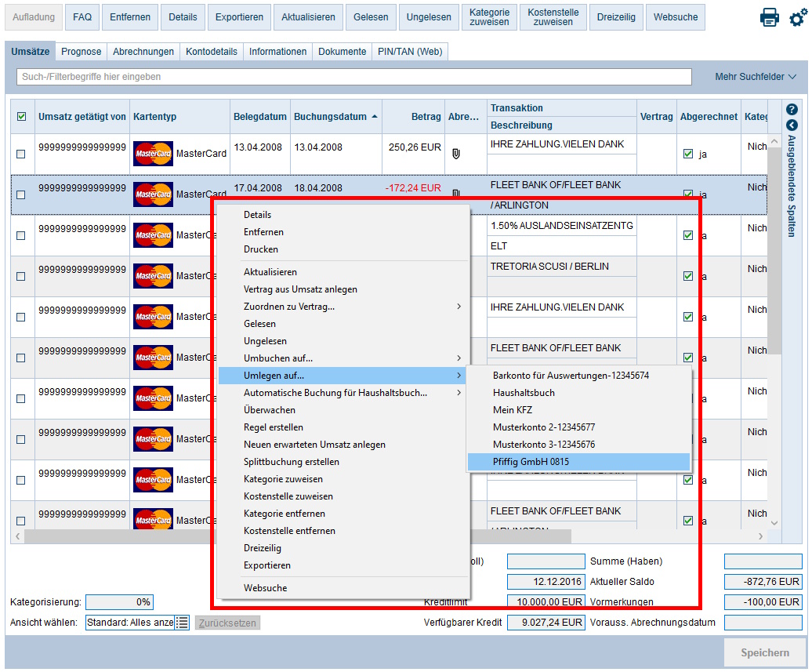Click the collapse arrow for Ausgeblendete Spalten

792,125
